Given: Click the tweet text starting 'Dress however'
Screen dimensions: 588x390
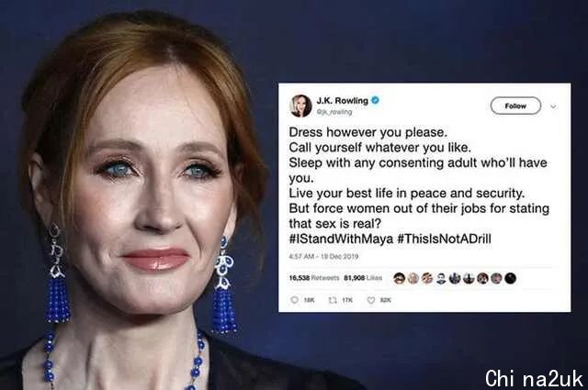Looking at the screenshot, I should 419,178.
